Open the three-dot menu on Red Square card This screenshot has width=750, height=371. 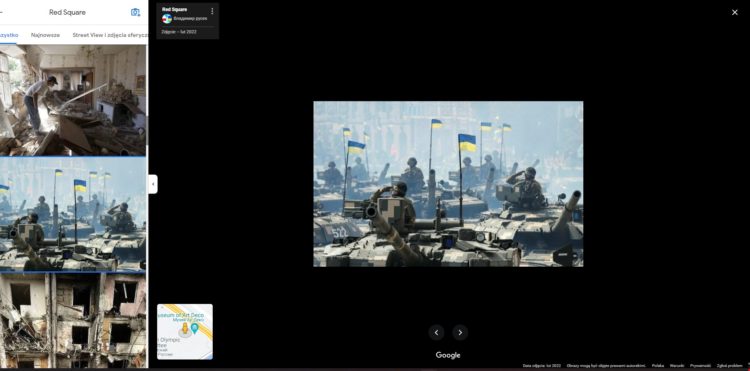point(212,11)
